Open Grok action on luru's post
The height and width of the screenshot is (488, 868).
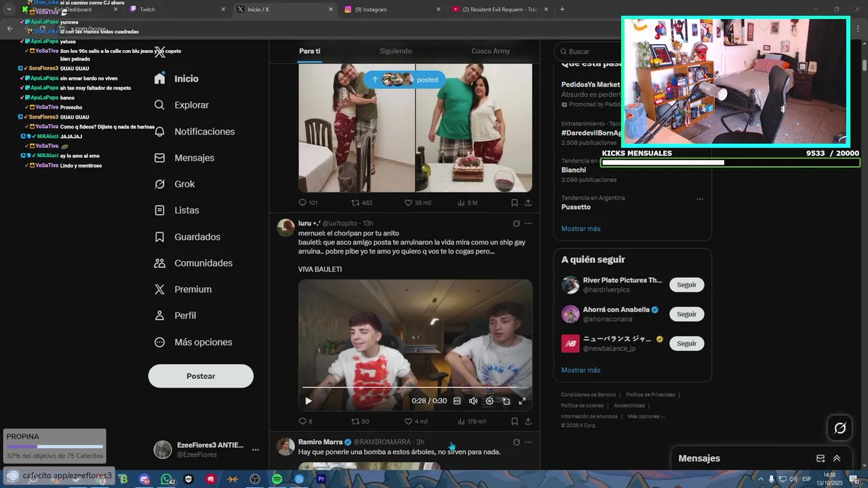pyautogui.click(x=516, y=224)
